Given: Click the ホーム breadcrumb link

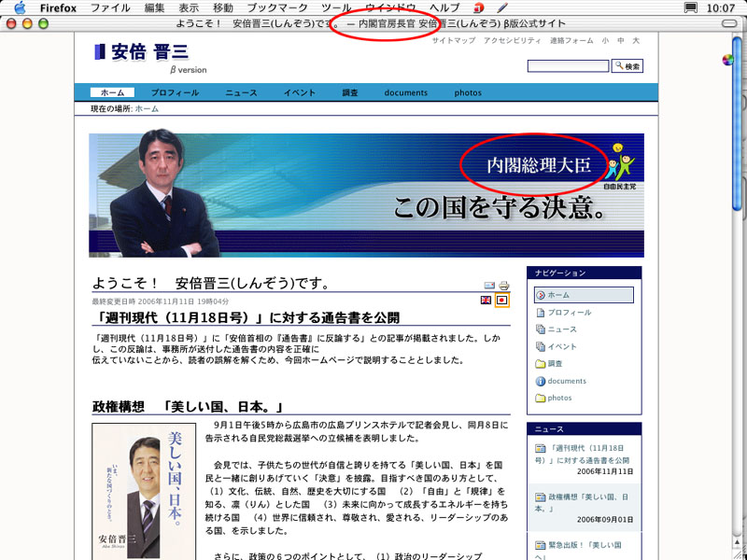Looking at the screenshot, I should [x=148, y=109].
